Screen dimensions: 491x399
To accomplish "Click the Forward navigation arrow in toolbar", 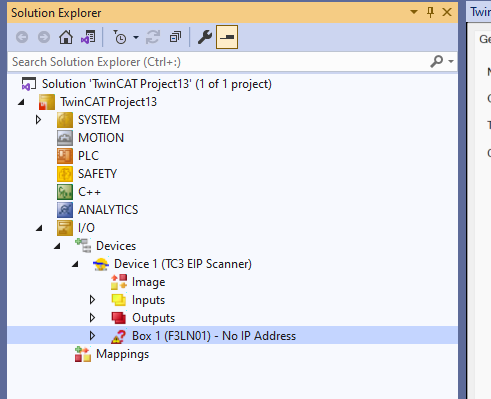I will pos(44,37).
